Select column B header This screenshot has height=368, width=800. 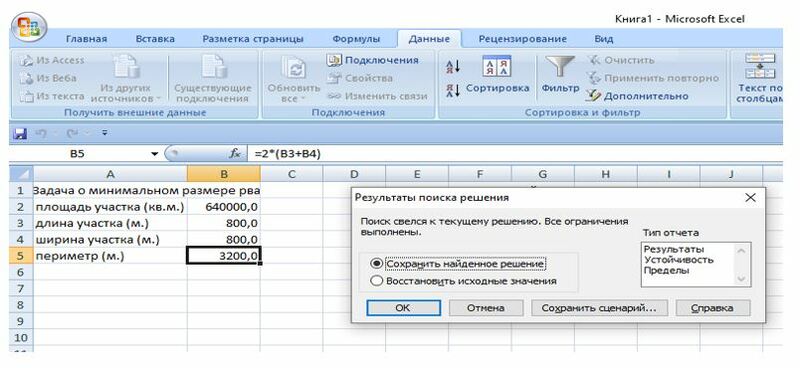point(223,174)
